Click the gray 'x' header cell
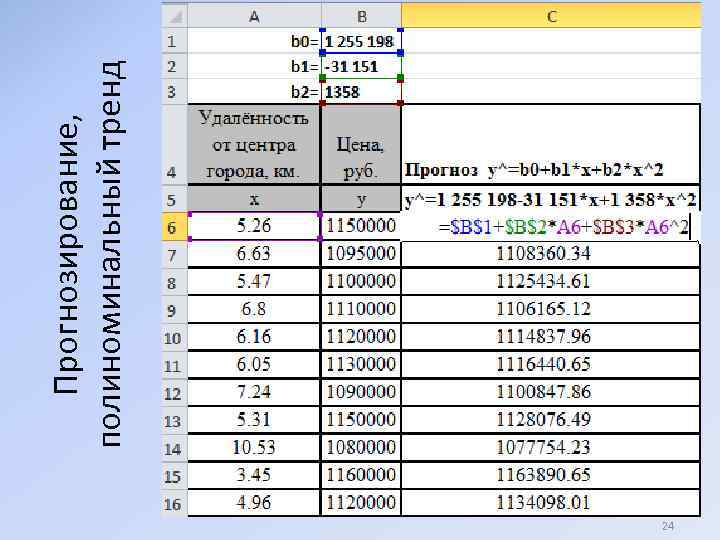 click(x=254, y=199)
